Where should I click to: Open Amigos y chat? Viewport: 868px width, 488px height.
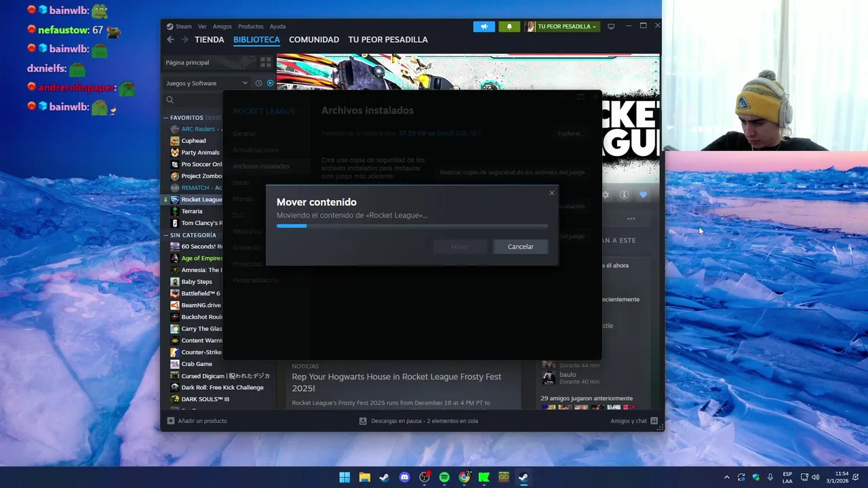click(x=634, y=421)
